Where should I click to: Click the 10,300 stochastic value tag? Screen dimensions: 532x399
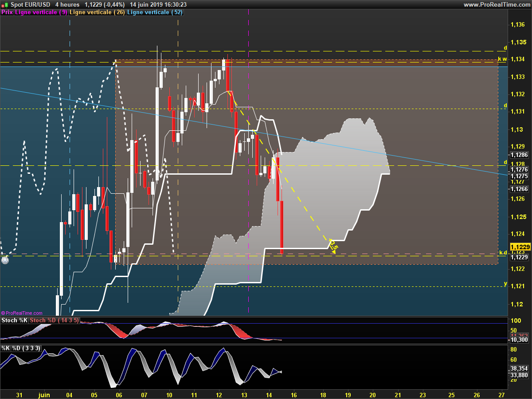coord(519,340)
